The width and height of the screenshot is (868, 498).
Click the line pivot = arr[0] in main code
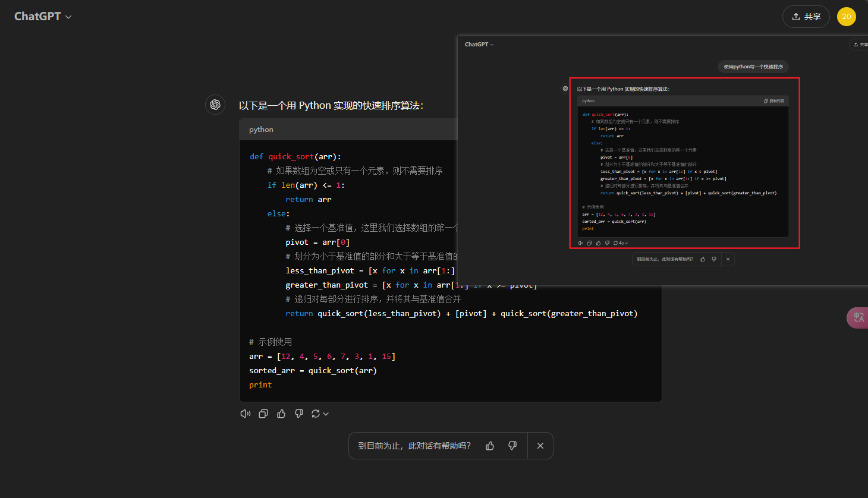point(317,242)
